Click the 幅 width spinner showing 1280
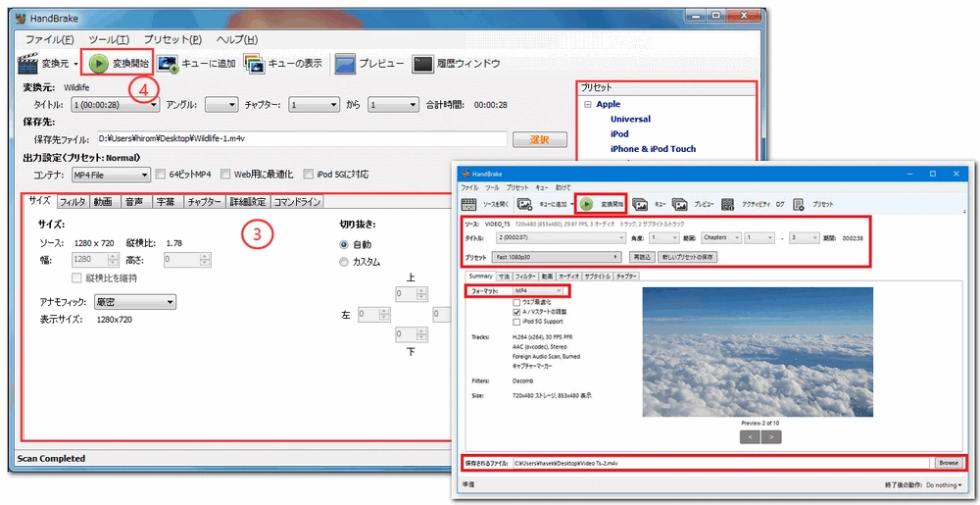The width and height of the screenshot is (980, 505). (x=96, y=260)
